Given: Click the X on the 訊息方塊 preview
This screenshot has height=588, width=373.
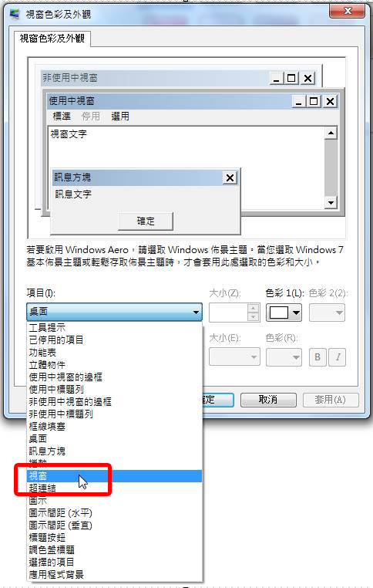Looking at the screenshot, I should click(x=230, y=177).
